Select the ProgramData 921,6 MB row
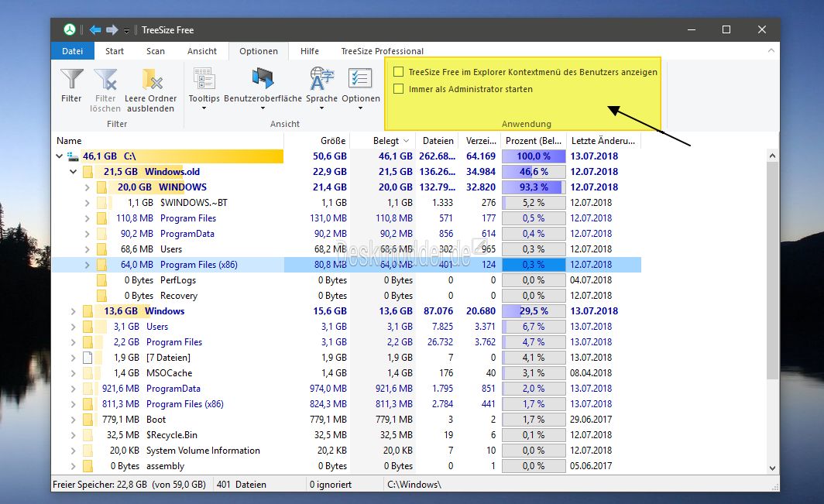Image resolution: width=824 pixels, height=504 pixels. coord(346,389)
